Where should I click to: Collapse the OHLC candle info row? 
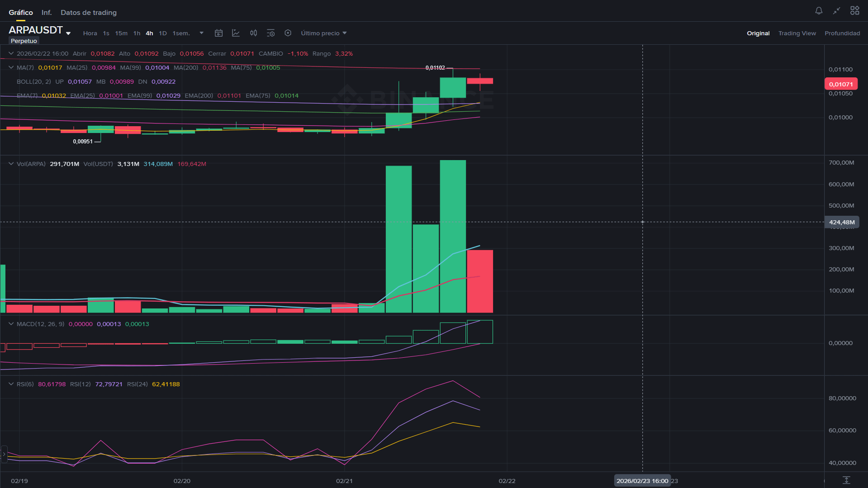[11, 53]
